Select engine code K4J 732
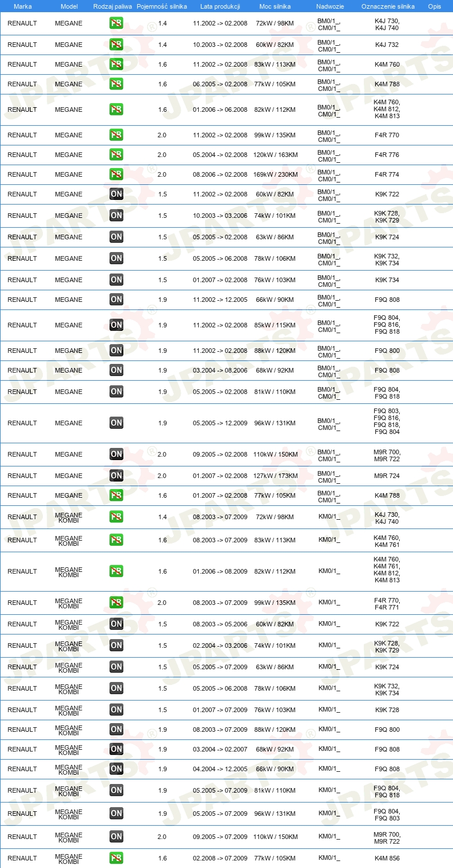The width and height of the screenshot is (453, 868). point(387,45)
